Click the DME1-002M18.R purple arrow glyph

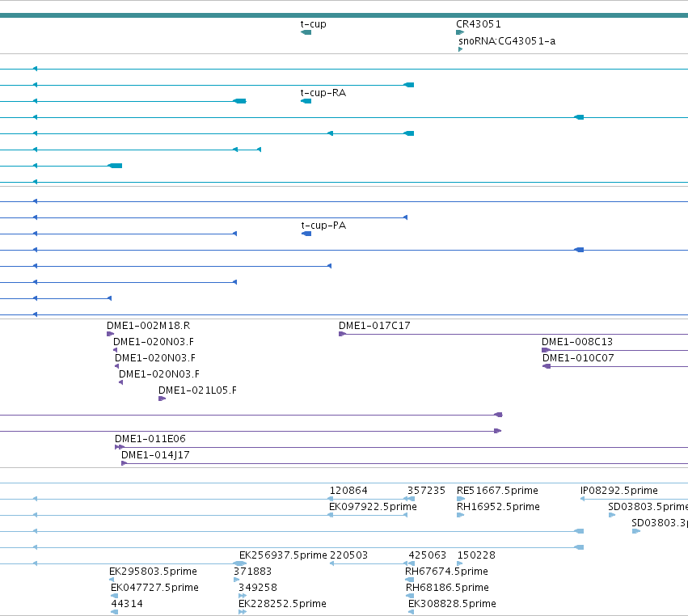point(110,334)
